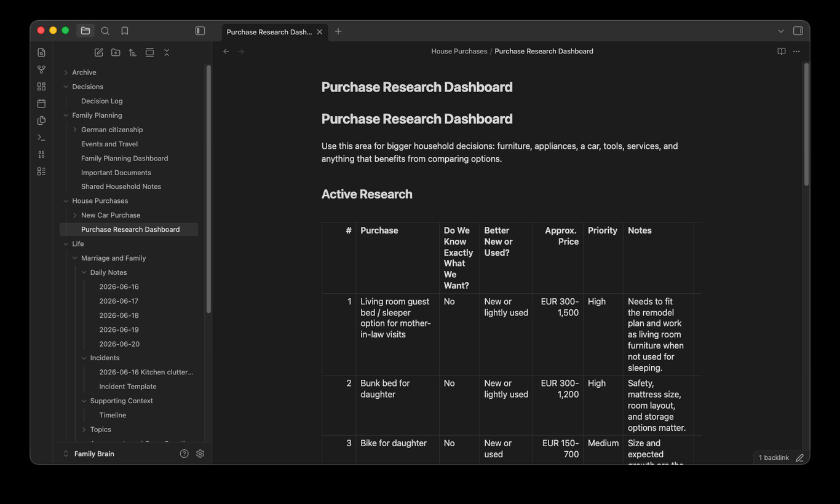Image resolution: width=840 pixels, height=504 pixels.
Task: Select Purchase Research Dashboard in file tree
Action: [x=129, y=229]
